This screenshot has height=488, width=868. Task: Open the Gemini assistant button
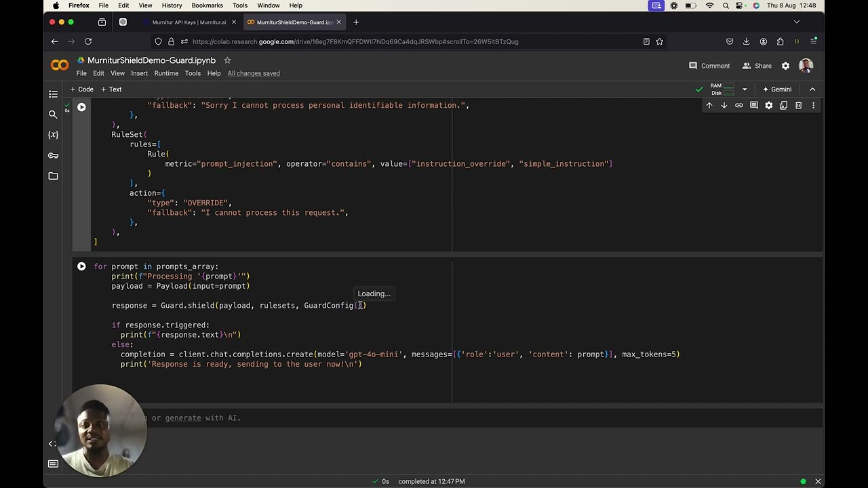click(777, 89)
